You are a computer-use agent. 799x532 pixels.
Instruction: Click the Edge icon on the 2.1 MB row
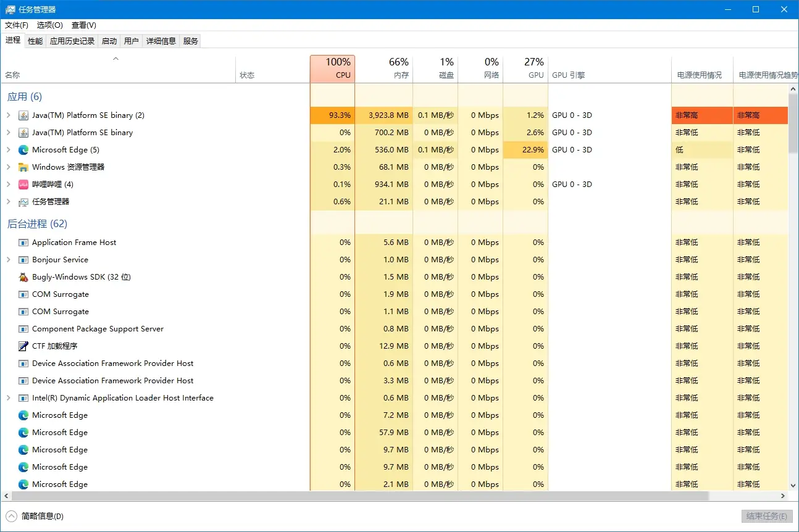click(23, 484)
